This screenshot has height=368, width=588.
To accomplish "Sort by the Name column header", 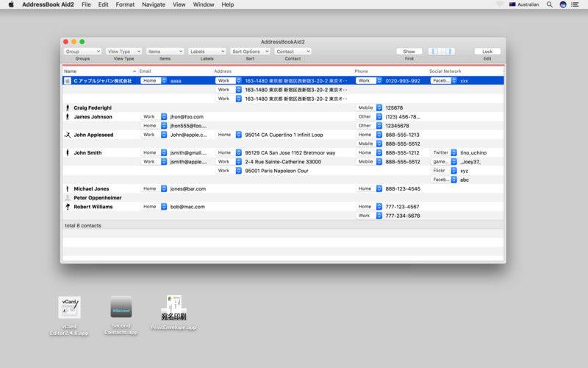I will point(100,71).
